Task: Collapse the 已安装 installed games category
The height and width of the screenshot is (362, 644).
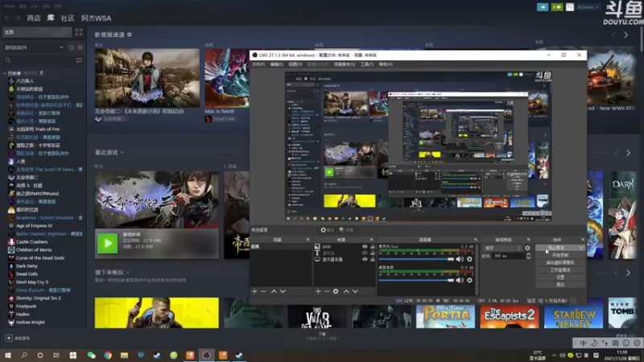Action: 5,73
